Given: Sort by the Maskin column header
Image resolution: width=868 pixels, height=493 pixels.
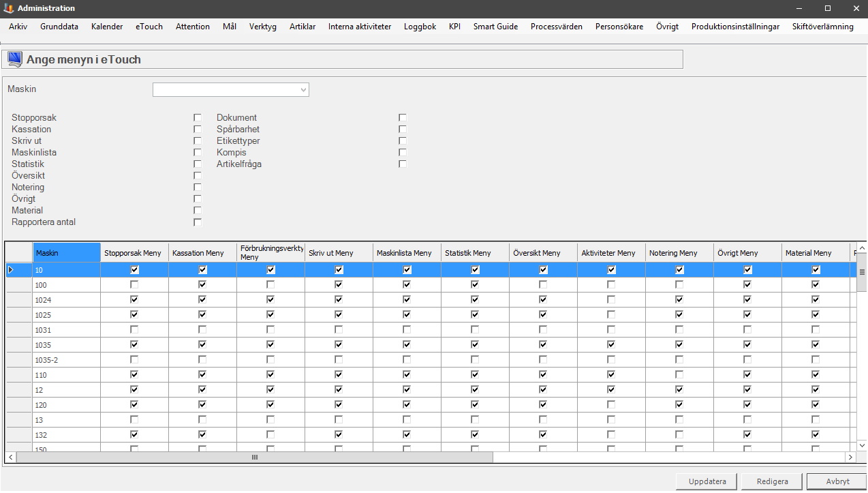Looking at the screenshot, I should tap(67, 253).
